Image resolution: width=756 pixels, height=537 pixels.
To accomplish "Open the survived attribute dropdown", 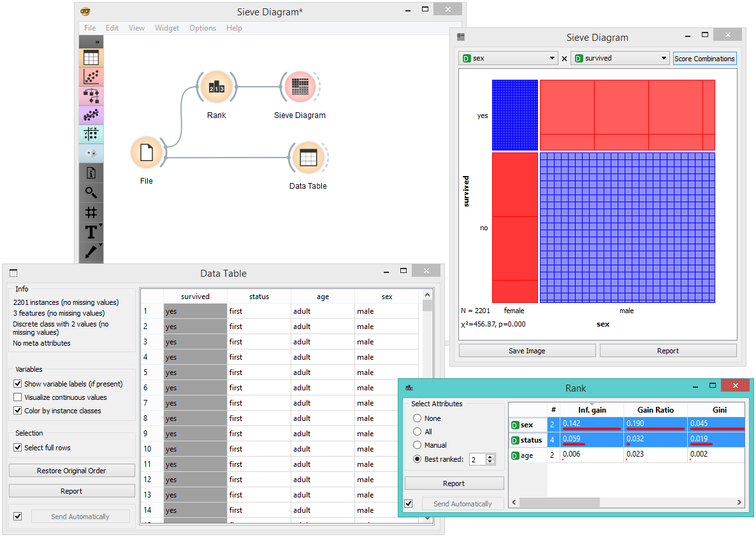I will [x=620, y=58].
